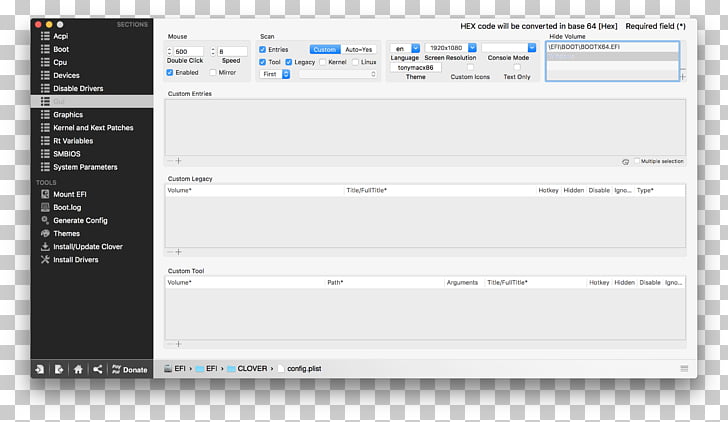Select the Auto=Yes scan mode button
Screen dimensions: 728x422
(x=358, y=49)
